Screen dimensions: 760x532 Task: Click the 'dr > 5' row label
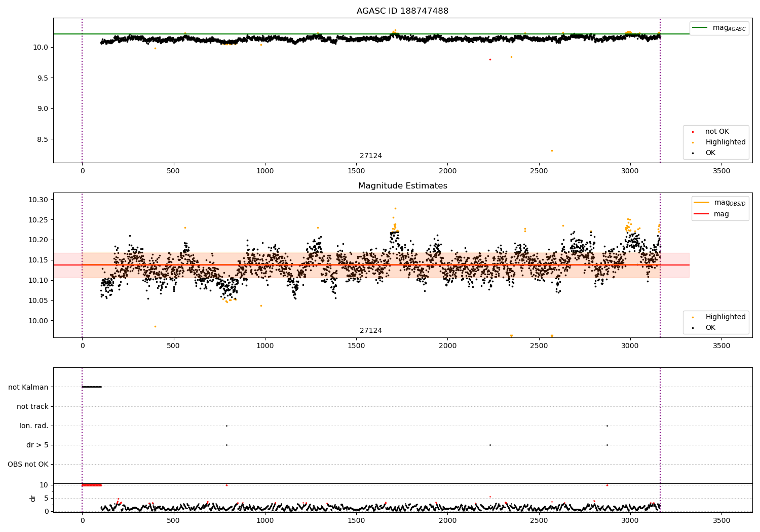click(x=37, y=445)
